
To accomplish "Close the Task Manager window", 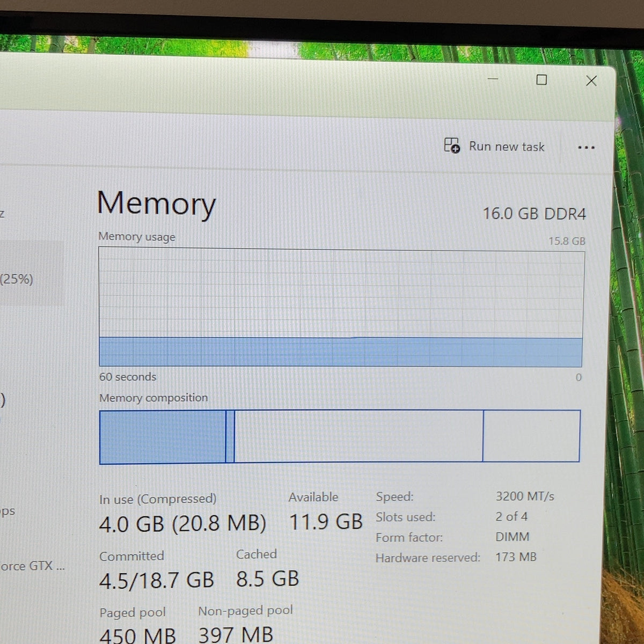I will pyautogui.click(x=591, y=81).
